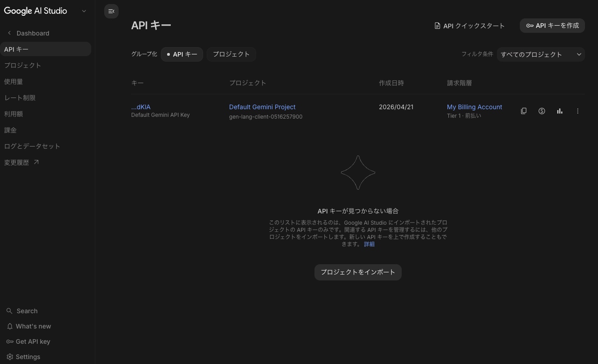The image size is (598, 364).
Task: Click the back arrow next to Dashboard
Action: point(9,33)
